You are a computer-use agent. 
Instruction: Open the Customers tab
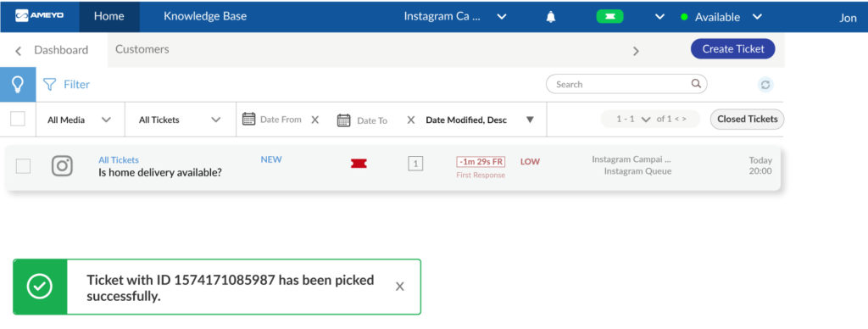(142, 49)
